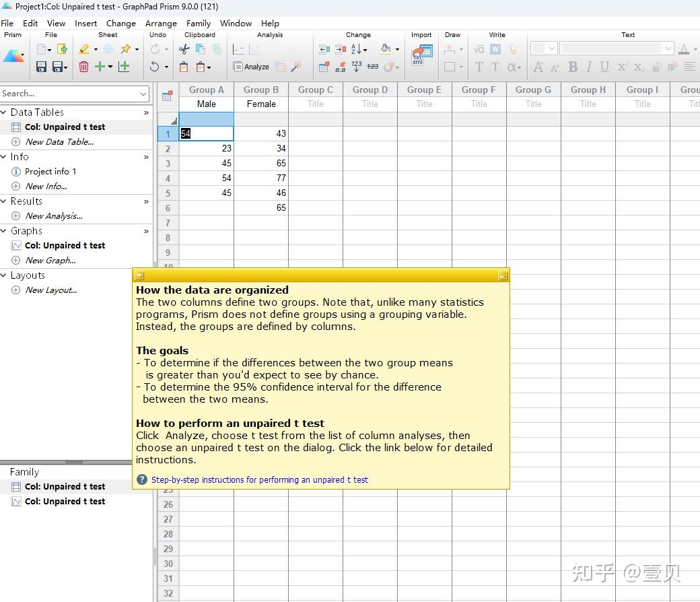This screenshot has width=700, height=602.
Task: Click the add graph axes plus icon
Action: click(x=124, y=67)
